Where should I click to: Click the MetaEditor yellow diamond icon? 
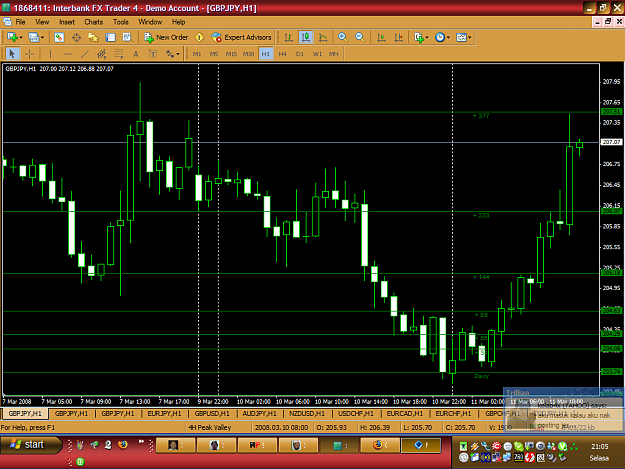click(x=199, y=37)
